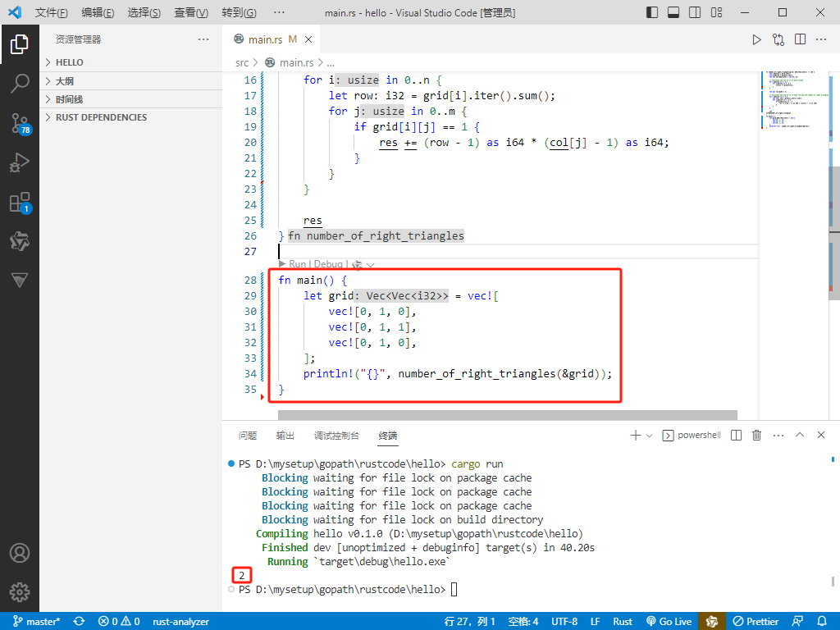Screen dimensions: 840x630
Task: Open Source Control view with 78 changes
Action: pos(21,123)
